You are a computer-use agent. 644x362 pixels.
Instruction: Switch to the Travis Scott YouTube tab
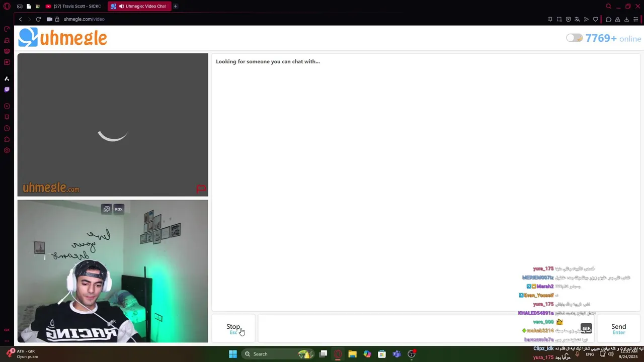pos(73,6)
